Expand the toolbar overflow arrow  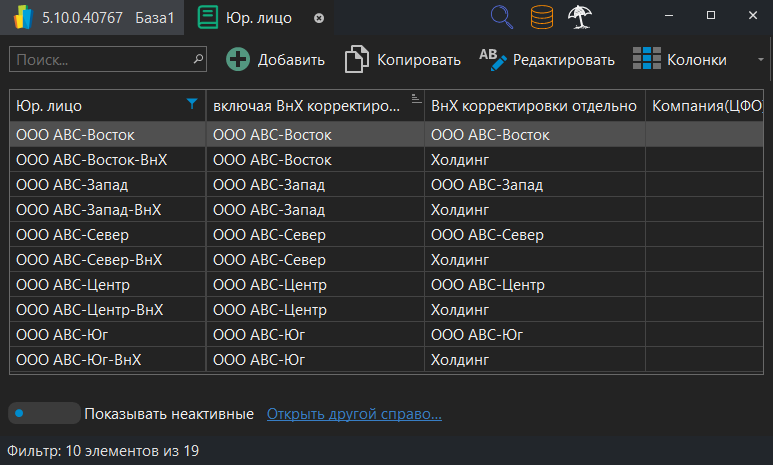point(761,60)
